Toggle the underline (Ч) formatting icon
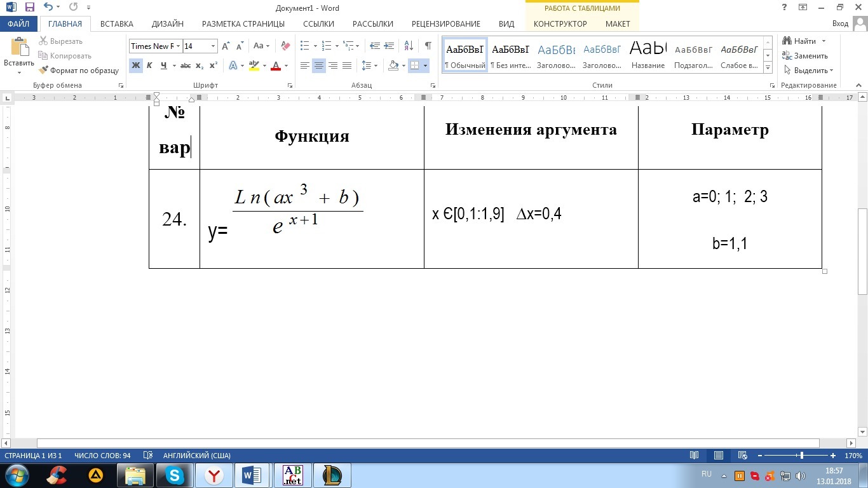This screenshot has height=488, width=868. point(163,65)
